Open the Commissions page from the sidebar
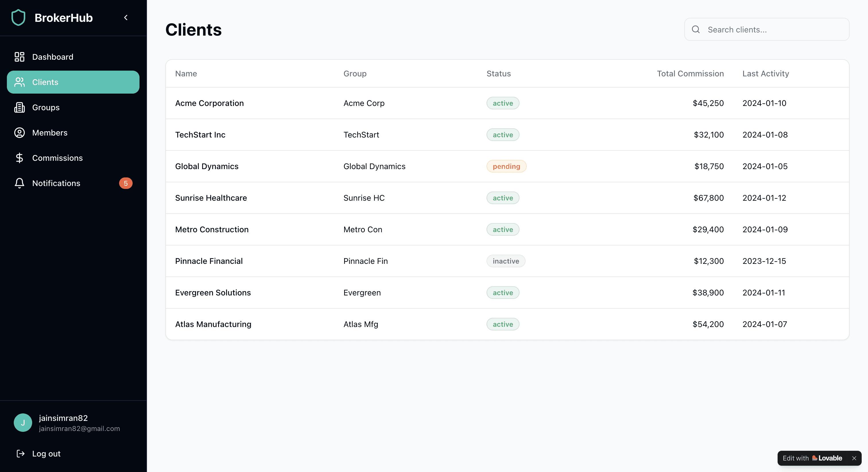The image size is (868, 472). (x=57, y=158)
